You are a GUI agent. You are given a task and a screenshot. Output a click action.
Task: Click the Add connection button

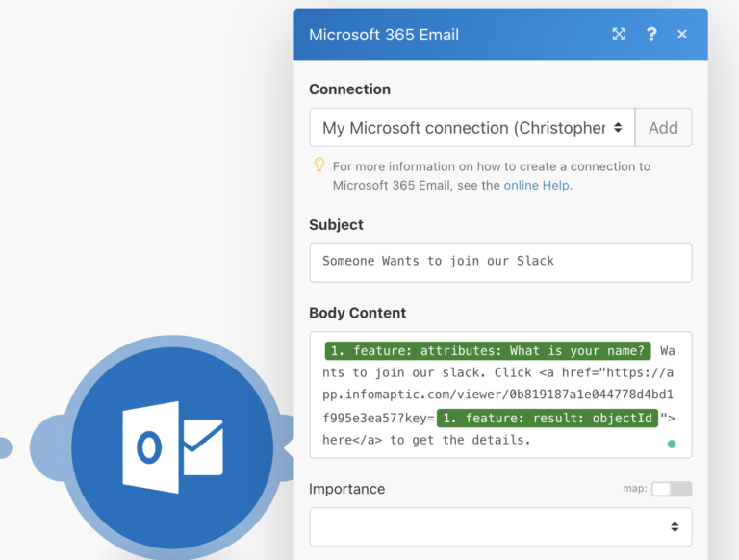(x=663, y=128)
